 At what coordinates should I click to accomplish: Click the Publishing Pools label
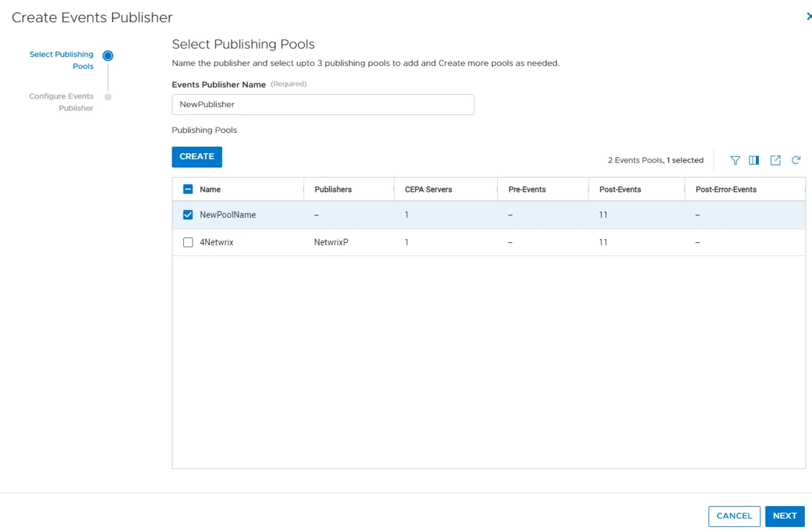click(204, 130)
